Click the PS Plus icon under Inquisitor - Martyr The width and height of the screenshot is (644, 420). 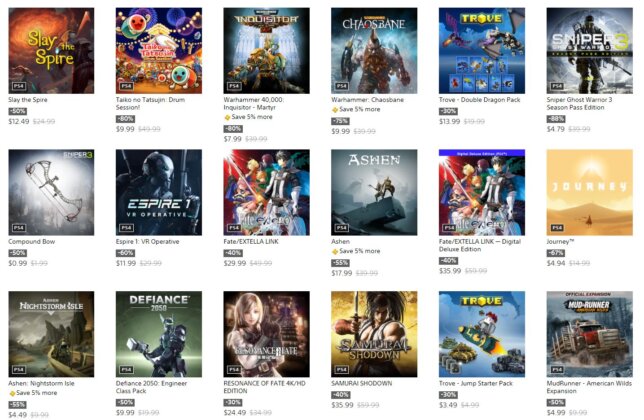click(227, 117)
